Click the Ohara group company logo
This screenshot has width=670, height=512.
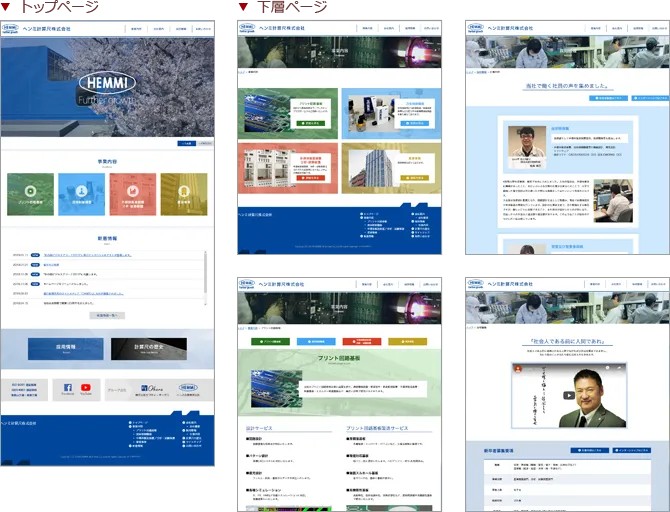coord(152,388)
